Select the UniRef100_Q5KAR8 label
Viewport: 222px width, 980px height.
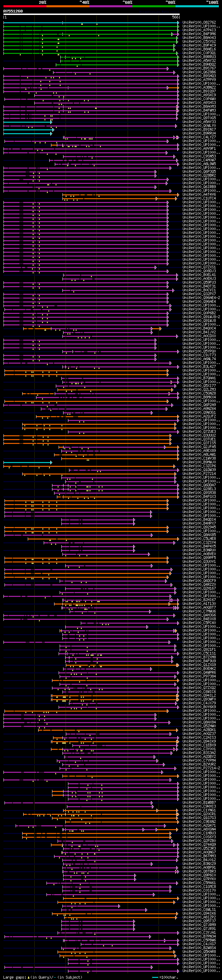click(199, 952)
